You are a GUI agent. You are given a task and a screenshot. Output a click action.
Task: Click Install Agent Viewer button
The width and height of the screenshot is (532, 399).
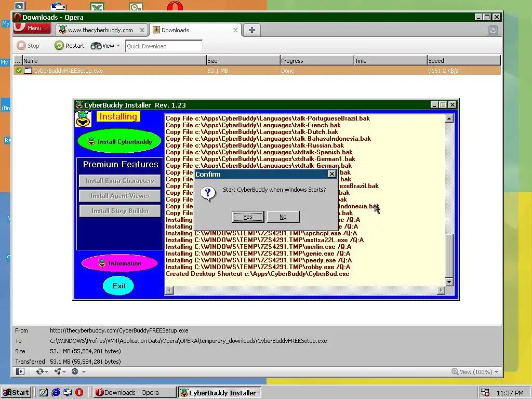[x=120, y=196]
